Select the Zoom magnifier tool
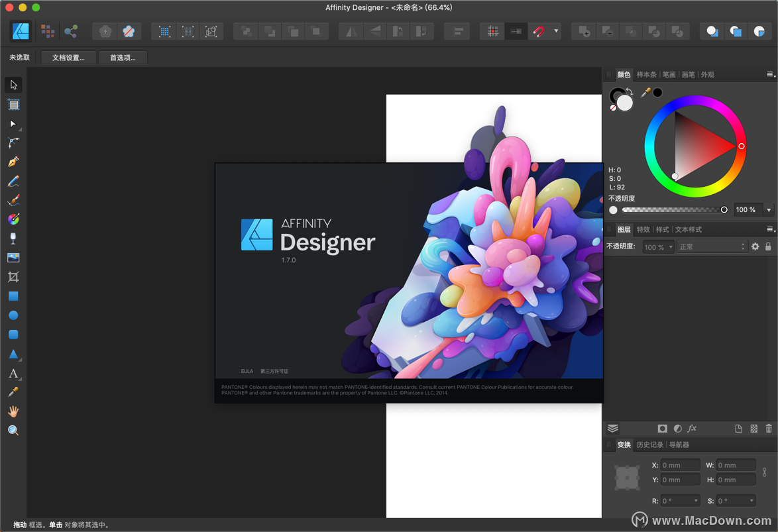Image resolution: width=778 pixels, height=532 pixels. (13, 430)
